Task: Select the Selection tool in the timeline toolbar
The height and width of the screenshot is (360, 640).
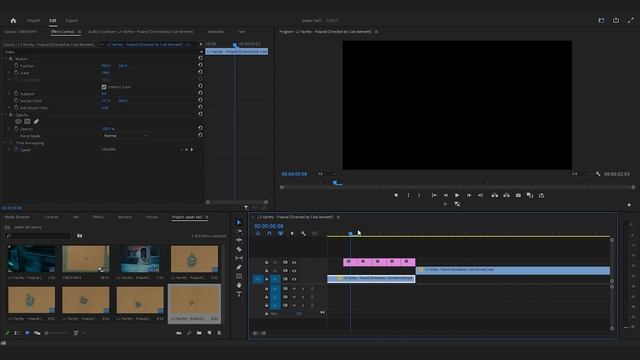Action: click(x=239, y=222)
